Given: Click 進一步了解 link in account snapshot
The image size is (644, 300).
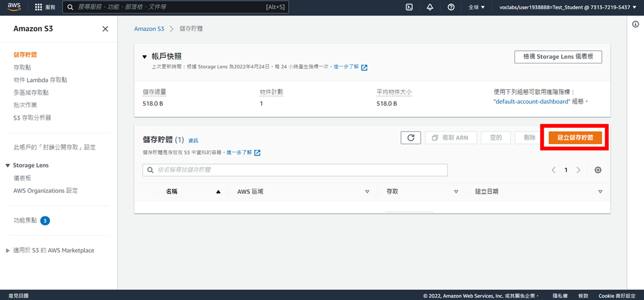Looking at the screenshot, I should 346,67.
